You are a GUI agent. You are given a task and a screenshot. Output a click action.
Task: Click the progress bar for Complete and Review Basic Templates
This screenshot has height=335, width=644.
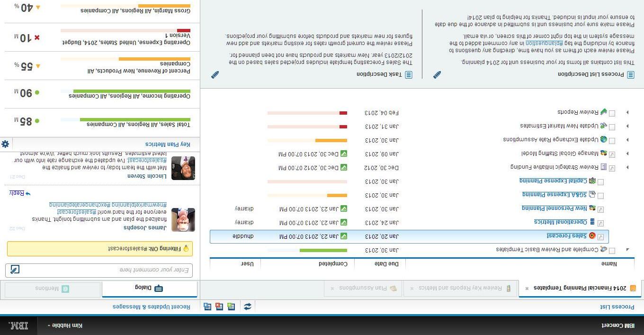pyautogui.click(x=307, y=250)
